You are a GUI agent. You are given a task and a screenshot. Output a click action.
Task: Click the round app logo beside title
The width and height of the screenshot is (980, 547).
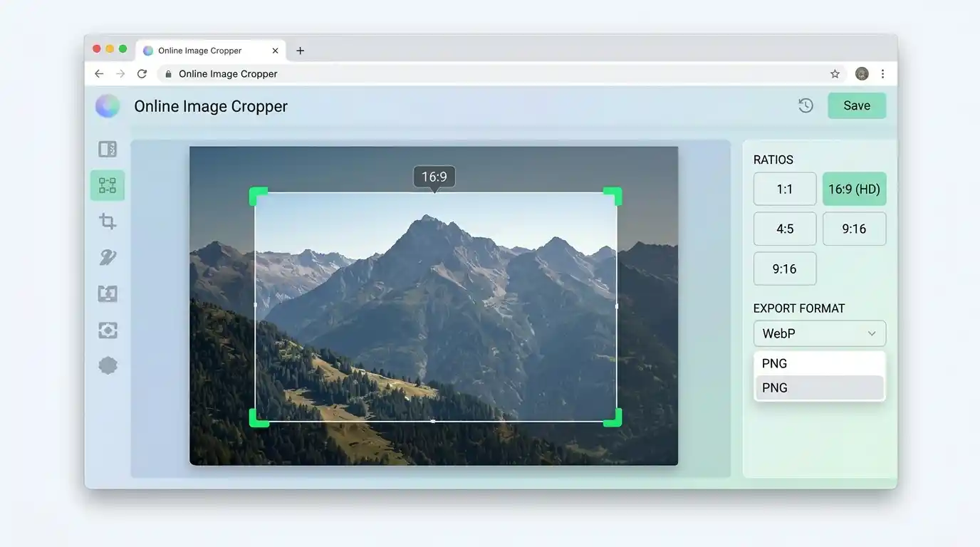click(108, 106)
